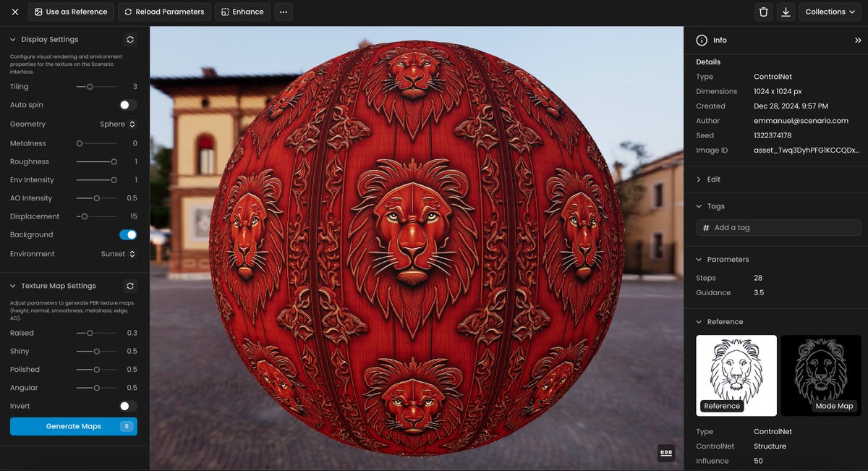Open Geometry dropdown showing Sphere

pos(118,124)
